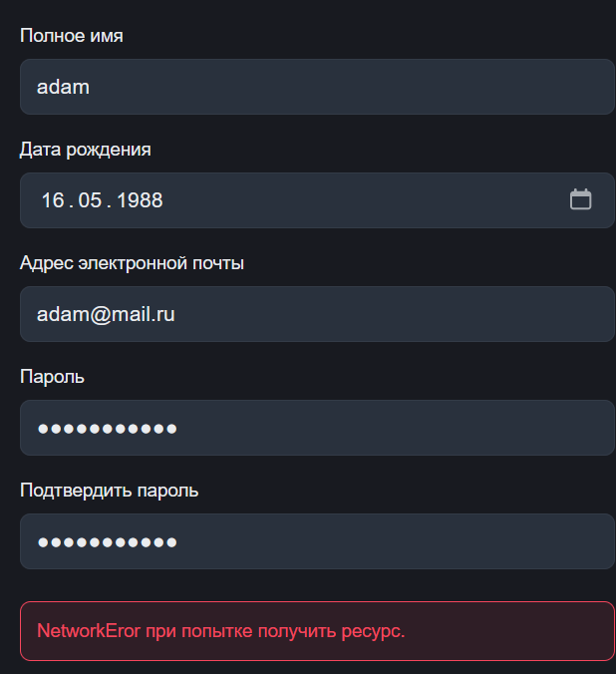Click the text adam in name field

tap(63, 87)
